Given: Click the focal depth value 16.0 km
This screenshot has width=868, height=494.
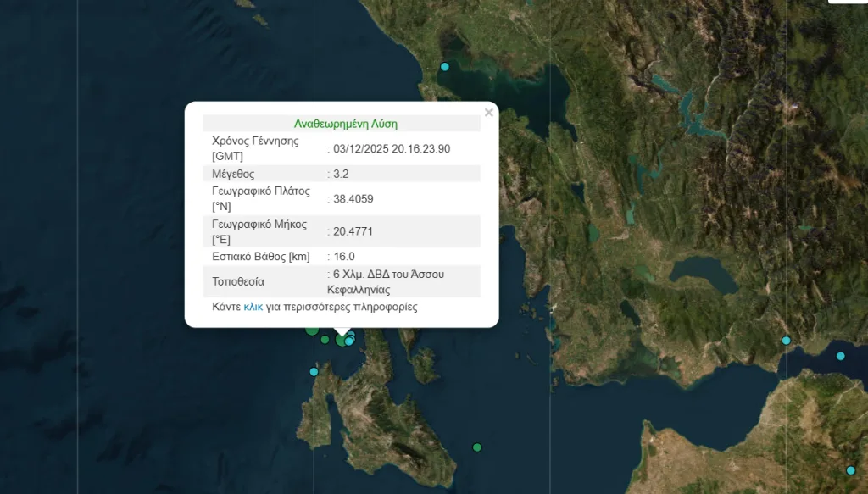Looking at the screenshot, I should point(342,257).
